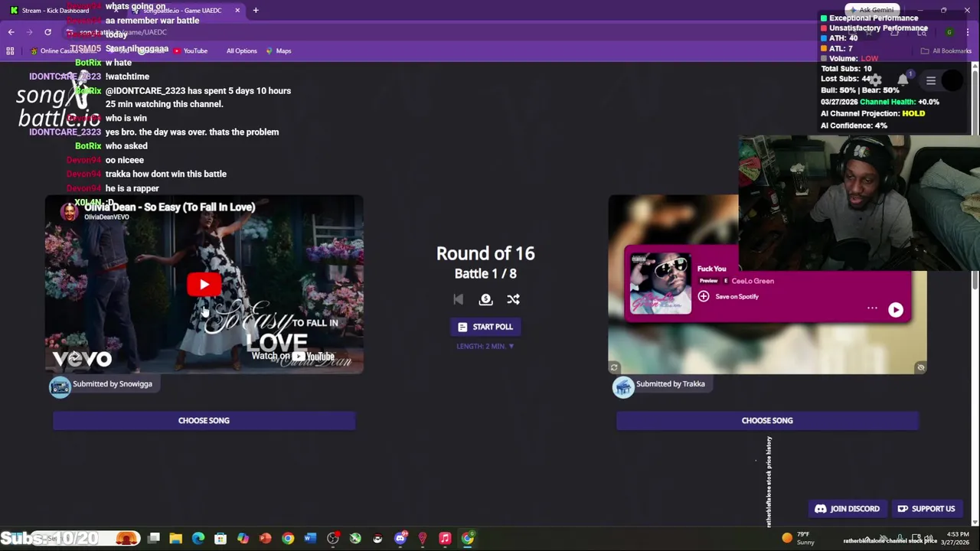
Task: Play the CeeLo Green Spotify preview
Action: pos(895,310)
